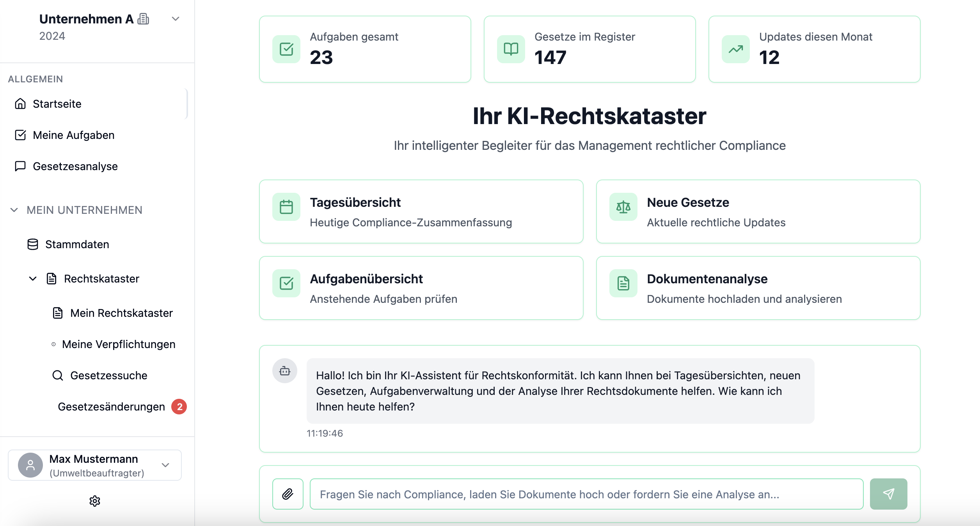Expand the Max Mustermann user menu
Screen dimensions: 980x526
[165, 465]
